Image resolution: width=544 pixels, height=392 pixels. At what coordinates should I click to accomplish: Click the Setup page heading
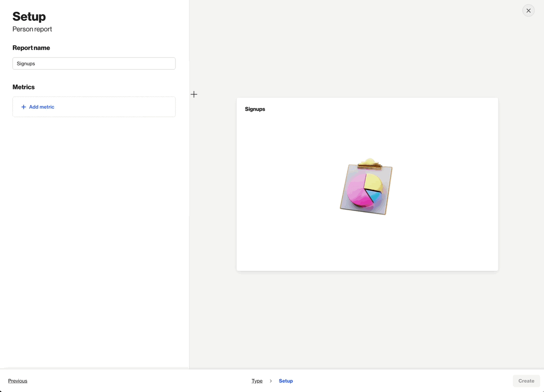tap(29, 17)
